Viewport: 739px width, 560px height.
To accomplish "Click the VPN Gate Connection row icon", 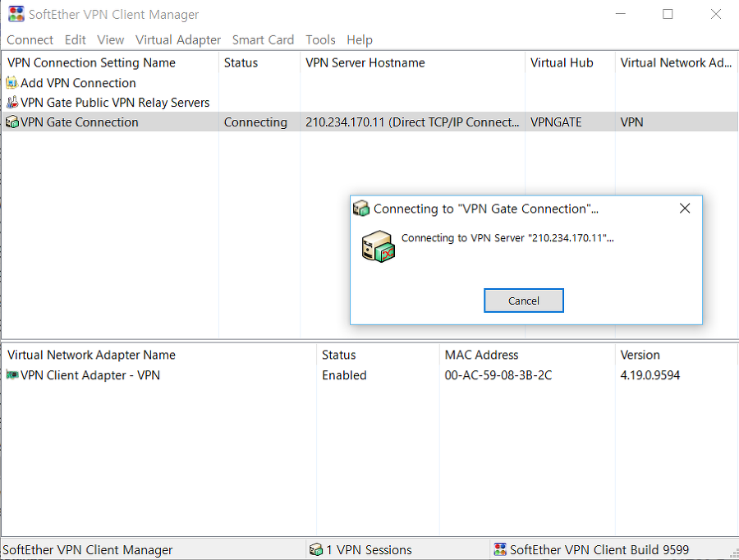I will click(x=11, y=122).
